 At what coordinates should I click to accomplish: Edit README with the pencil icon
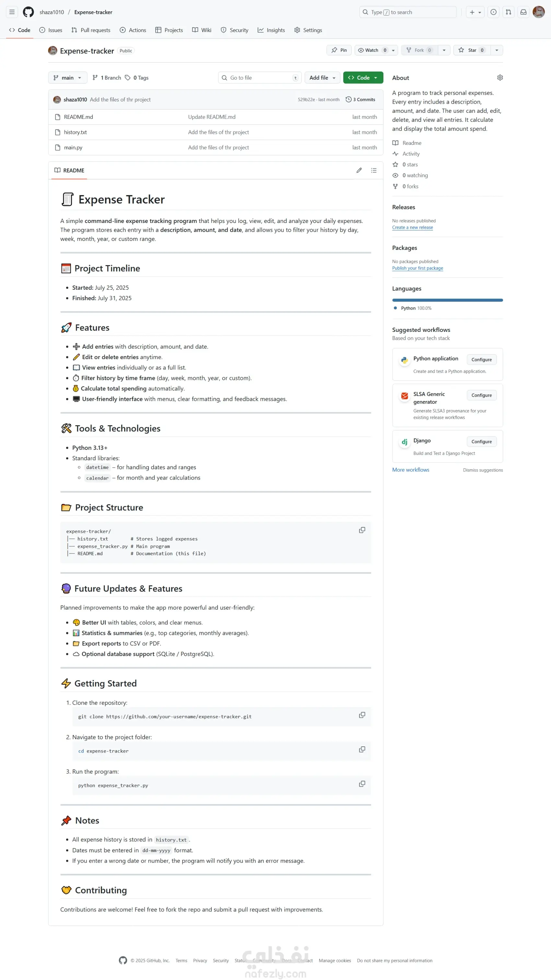coord(359,170)
